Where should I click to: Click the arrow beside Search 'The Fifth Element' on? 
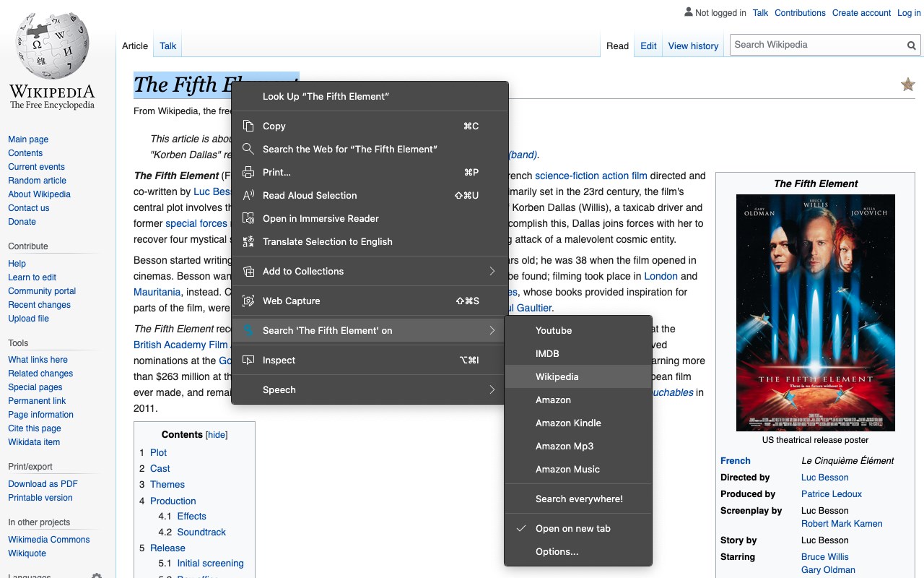(x=492, y=330)
